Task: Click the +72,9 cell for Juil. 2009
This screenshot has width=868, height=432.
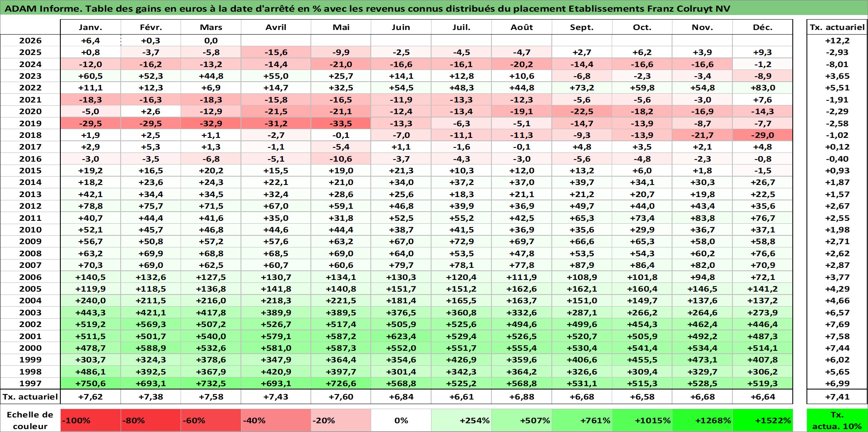Action: point(461,241)
